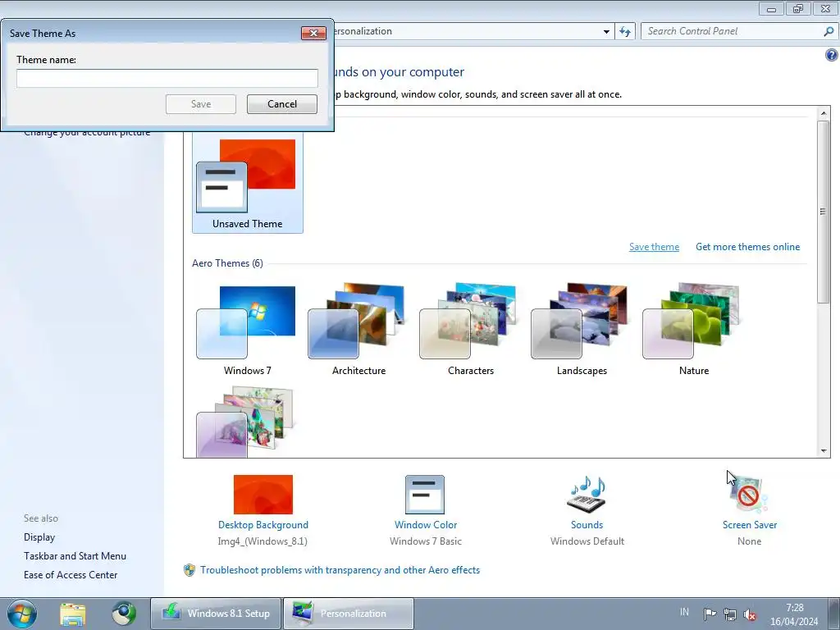Minimize the Personalization window
840x630 pixels.
tap(771, 9)
